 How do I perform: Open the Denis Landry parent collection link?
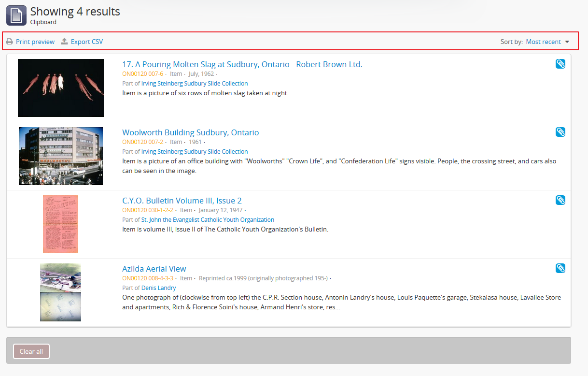(x=158, y=288)
